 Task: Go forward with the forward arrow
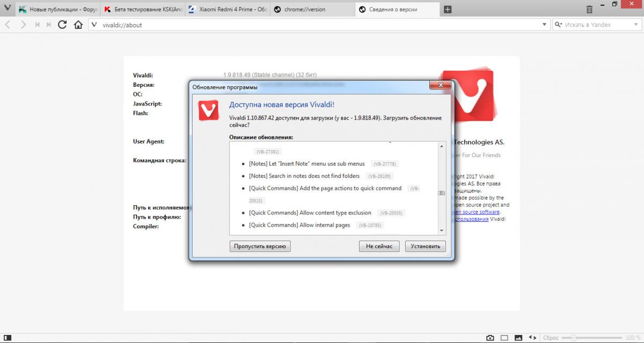coord(23,25)
